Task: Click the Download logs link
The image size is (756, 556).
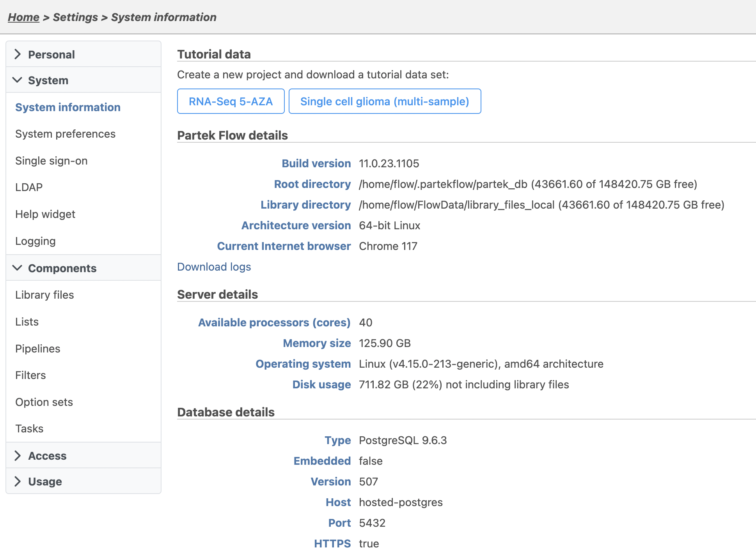Action: (x=214, y=267)
